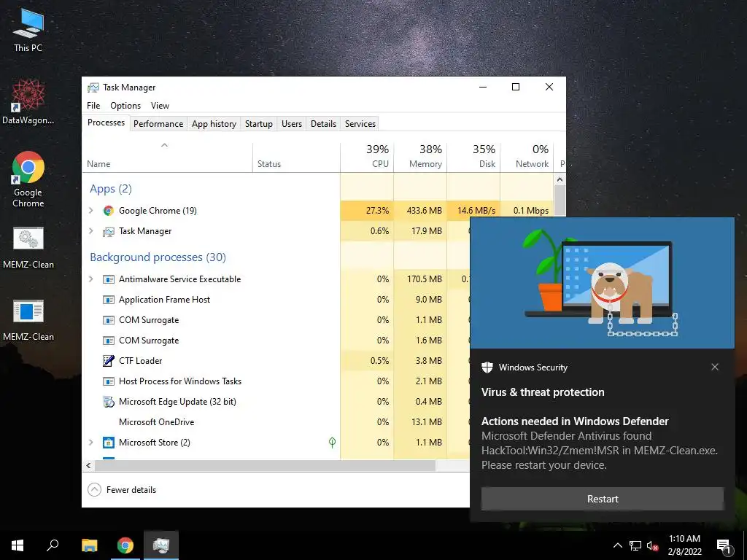The image size is (747, 560).
Task: Click the Microsoft Store bag icon
Action: pos(109,443)
